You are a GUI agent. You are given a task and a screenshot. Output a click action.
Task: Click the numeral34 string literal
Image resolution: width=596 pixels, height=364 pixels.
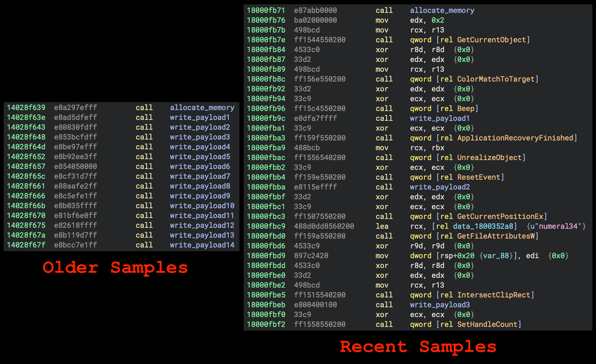pyautogui.click(x=558, y=226)
